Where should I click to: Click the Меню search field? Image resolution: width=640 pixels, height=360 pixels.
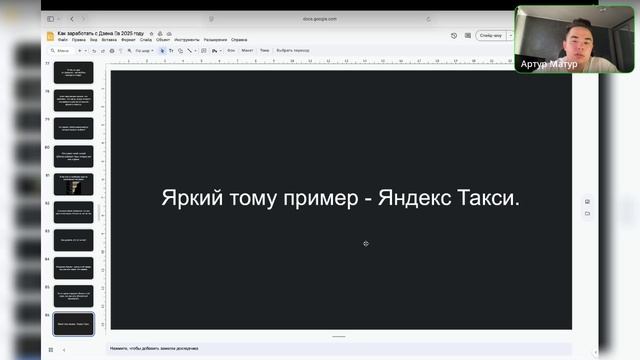(x=62, y=51)
